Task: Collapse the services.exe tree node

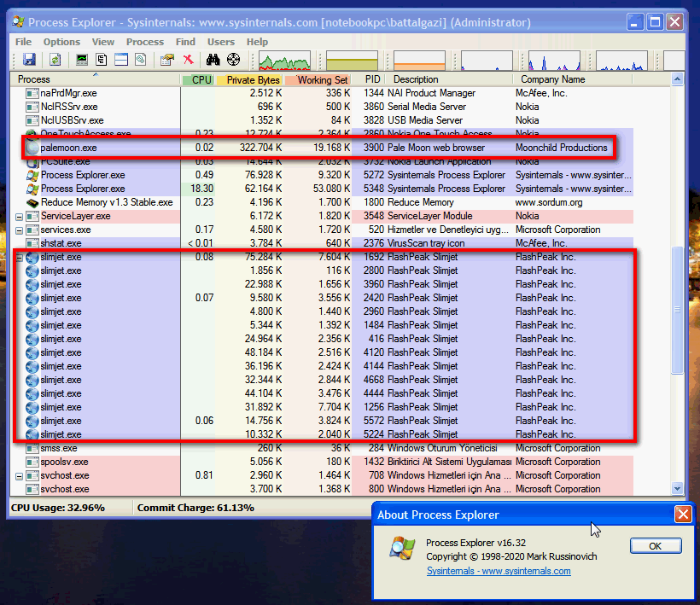Action: [x=19, y=230]
